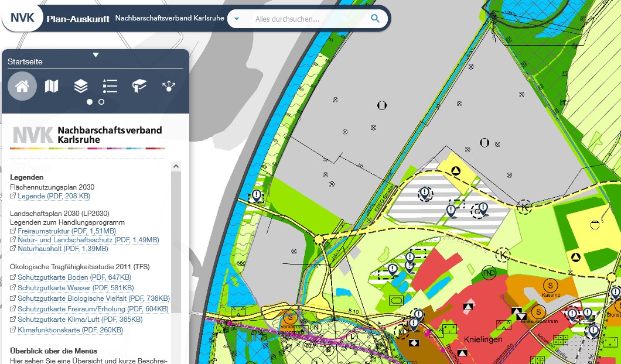Viewport: 621px width, 364px height.
Task: Click the info pin beside the G marker
Action: 483,208
